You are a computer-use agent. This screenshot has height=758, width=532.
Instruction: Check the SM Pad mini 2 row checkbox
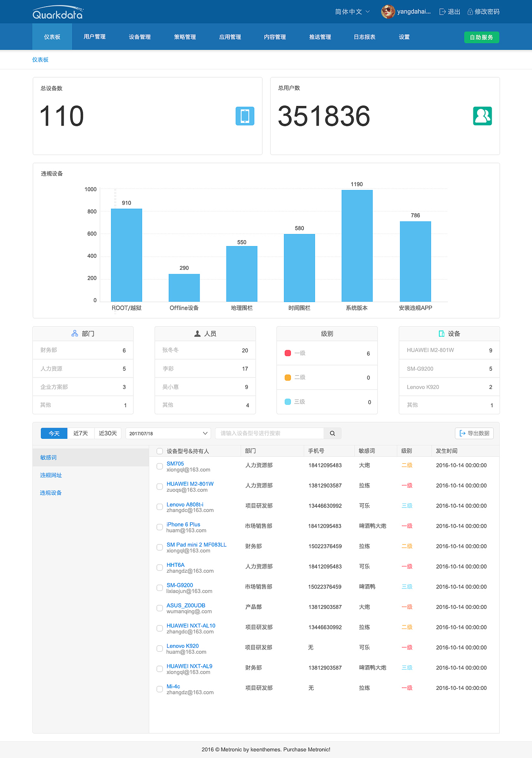pyautogui.click(x=160, y=547)
